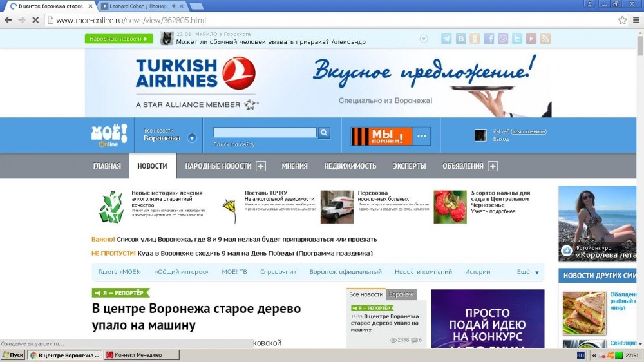Viewport: 644px width, 362px height.
Task: Open the Истории link
Action: 478,272
